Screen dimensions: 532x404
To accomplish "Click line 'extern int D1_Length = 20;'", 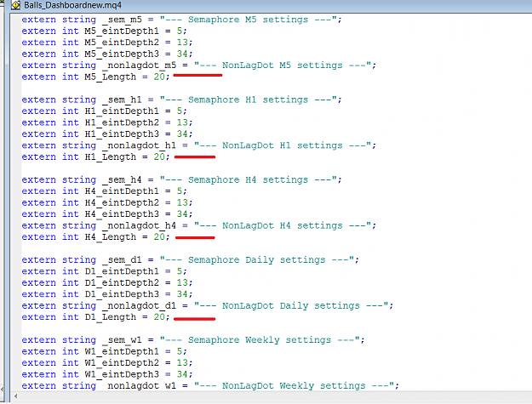I will 95,317.
